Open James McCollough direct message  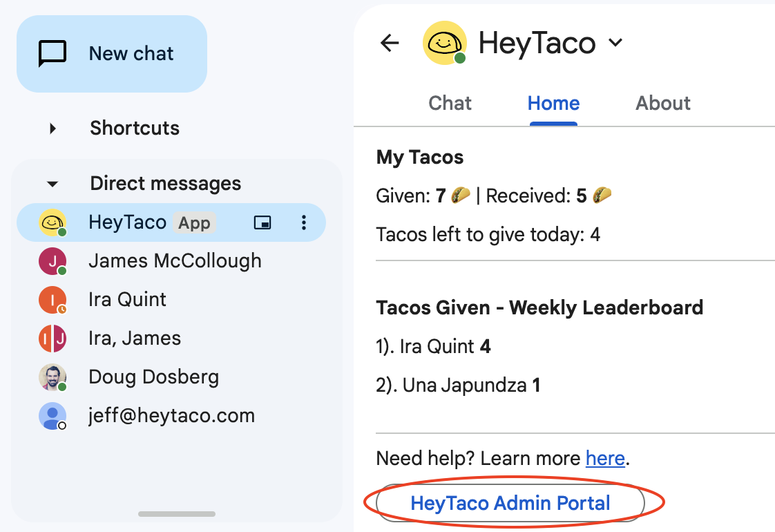[171, 261]
